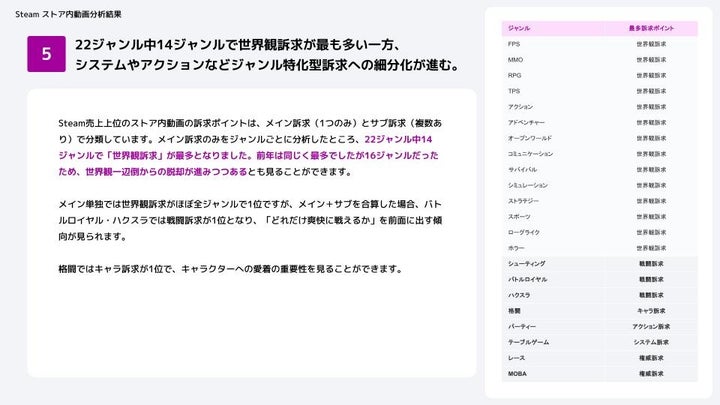Image resolution: width=720 pixels, height=405 pixels.
Task: Click '戦闘訴求' value in バトルロイヤル row
Action: point(651,279)
